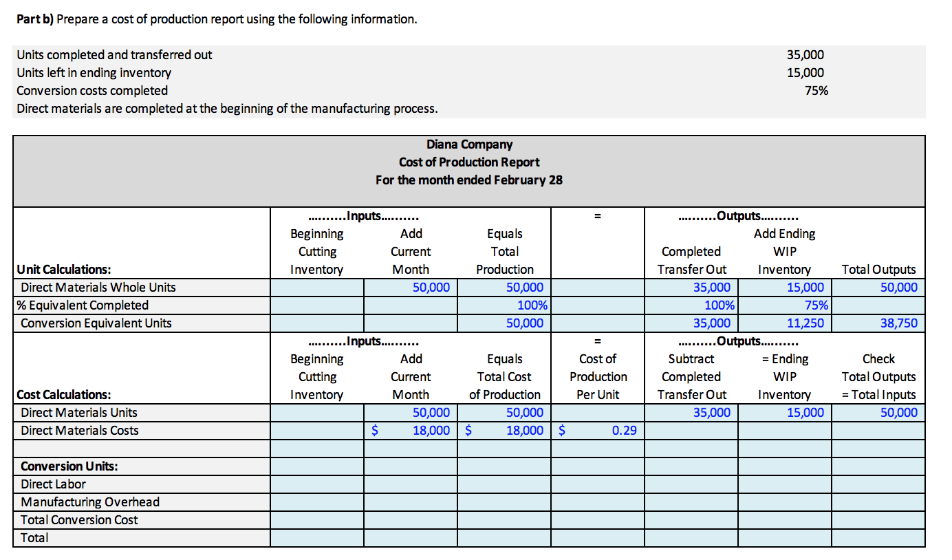Viewport: 952px width, 560px height.
Task: Click the 'Units left in ending inventory' label
Action: pos(94,73)
